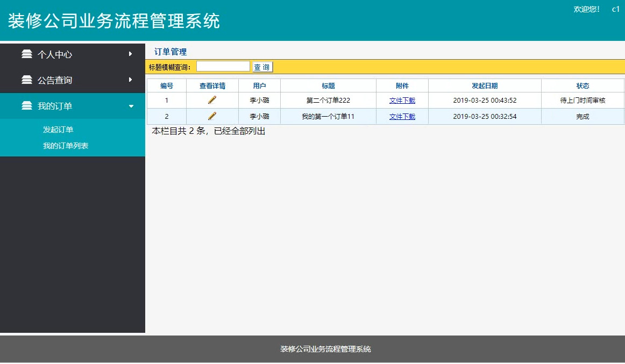Click the 查询 search button
The height and width of the screenshot is (364, 625).
(x=262, y=67)
